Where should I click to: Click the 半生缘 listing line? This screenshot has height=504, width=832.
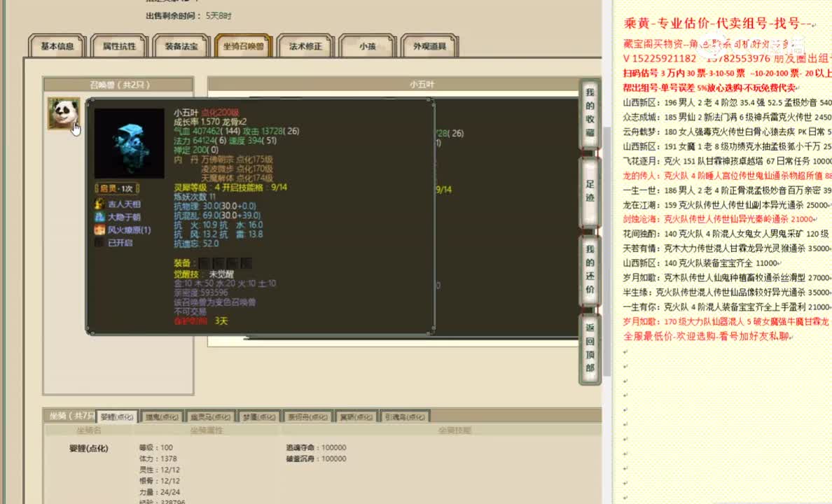pos(727,292)
